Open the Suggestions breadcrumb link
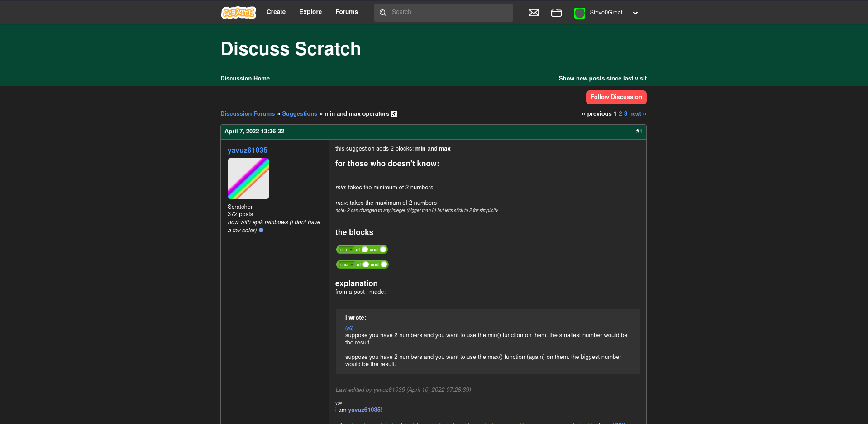Image resolution: width=868 pixels, height=424 pixels. tap(300, 113)
